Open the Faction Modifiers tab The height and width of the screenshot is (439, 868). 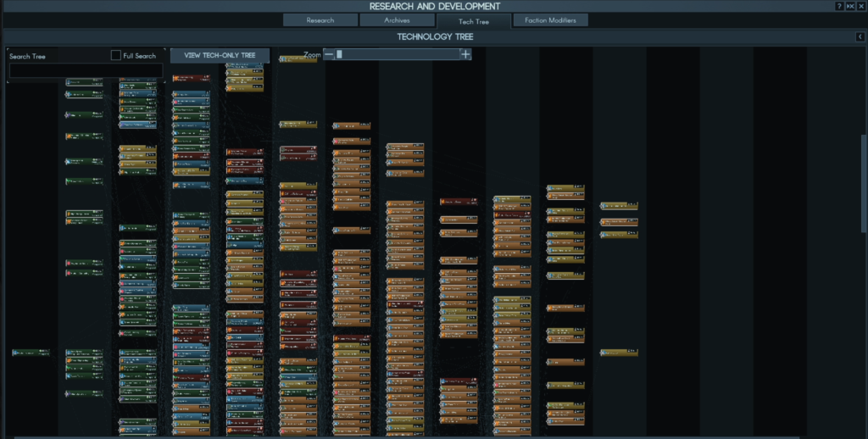click(550, 20)
